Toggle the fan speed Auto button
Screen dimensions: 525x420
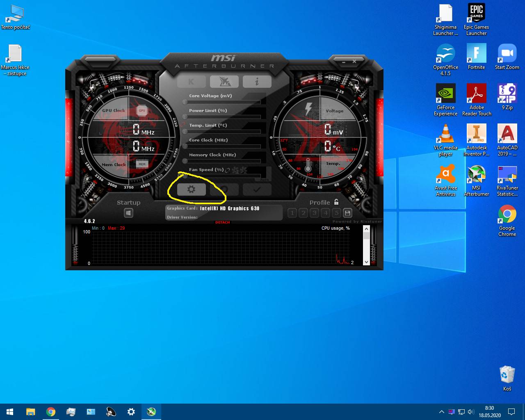tap(265, 179)
